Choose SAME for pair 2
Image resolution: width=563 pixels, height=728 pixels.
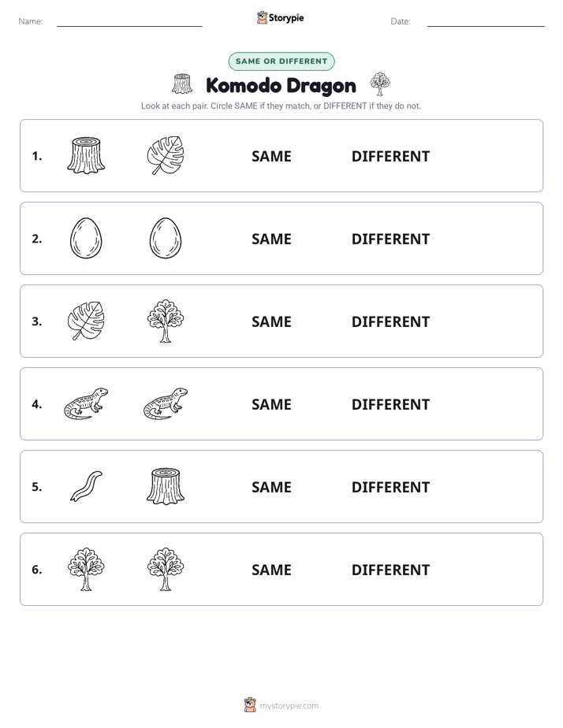coord(271,239)
